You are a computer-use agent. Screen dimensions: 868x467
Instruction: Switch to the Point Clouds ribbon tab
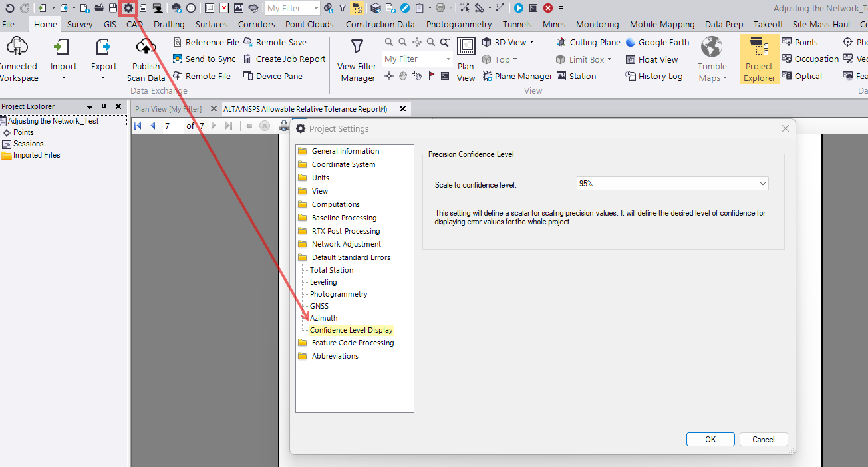click(x=309, y=24)
